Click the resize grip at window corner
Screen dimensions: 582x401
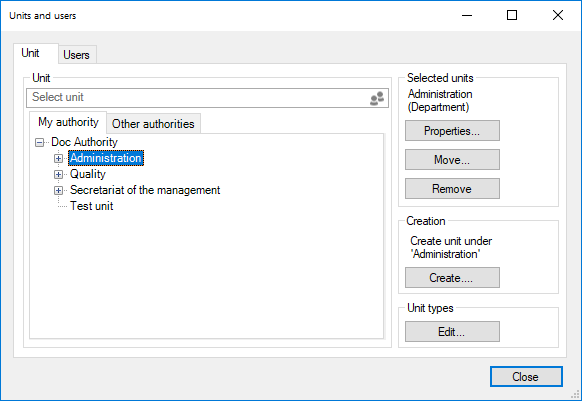point(575,394)
